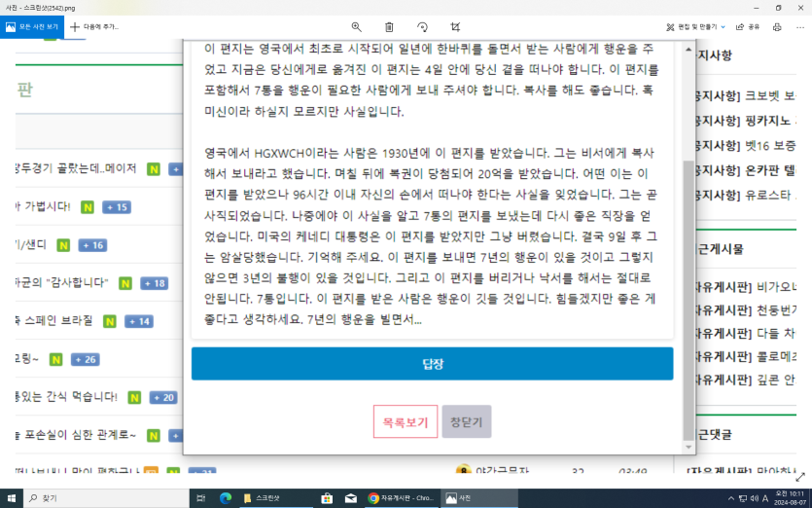Click the +20 comment count badge
The image size is (812, 508).
[x=163, y=398]
